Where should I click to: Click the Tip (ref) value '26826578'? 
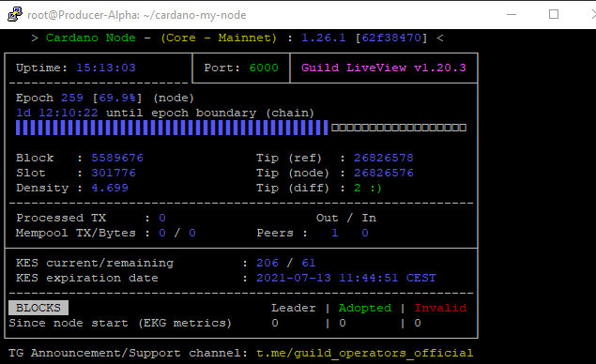(384, 158)
